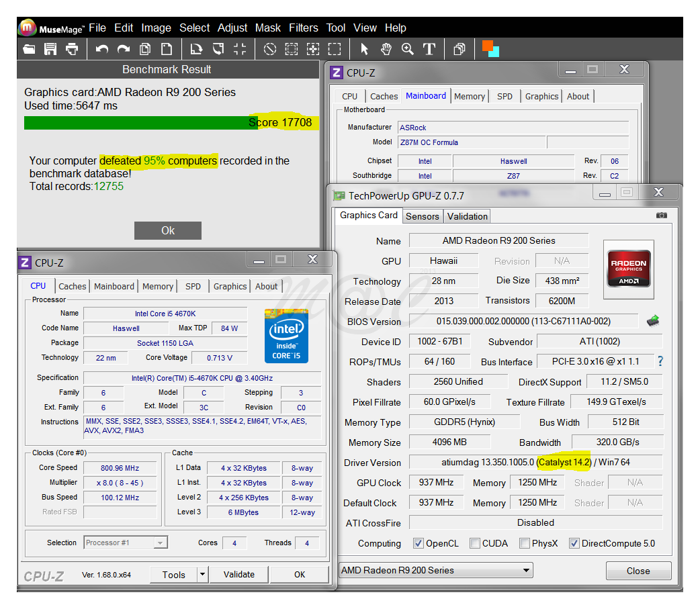The width and height of the screenshot is (700, 609).
Task: Select the hand pan tool
Action: pyautogui.click(x=386, y=49)
